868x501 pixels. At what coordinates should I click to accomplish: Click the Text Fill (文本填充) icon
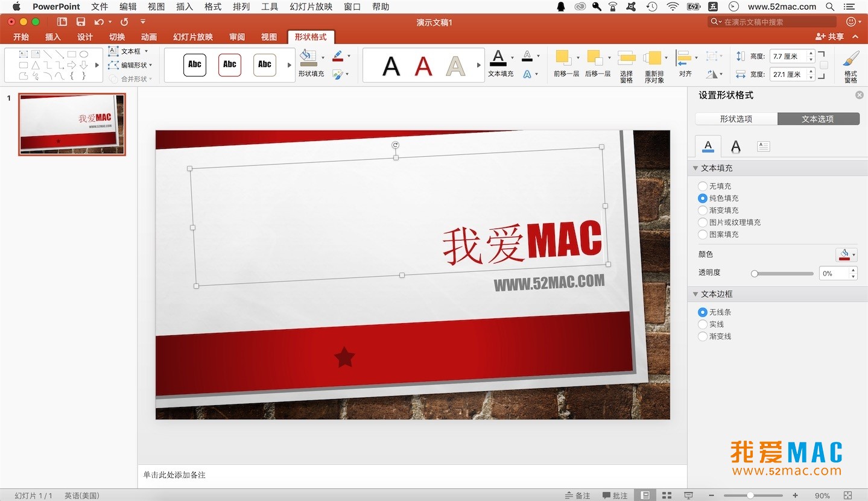(498, 58)
